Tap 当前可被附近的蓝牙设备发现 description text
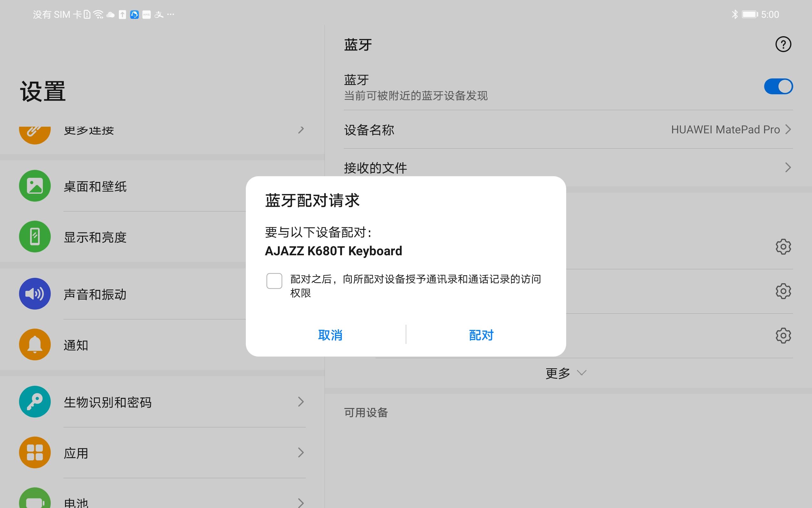 [416, 96]
